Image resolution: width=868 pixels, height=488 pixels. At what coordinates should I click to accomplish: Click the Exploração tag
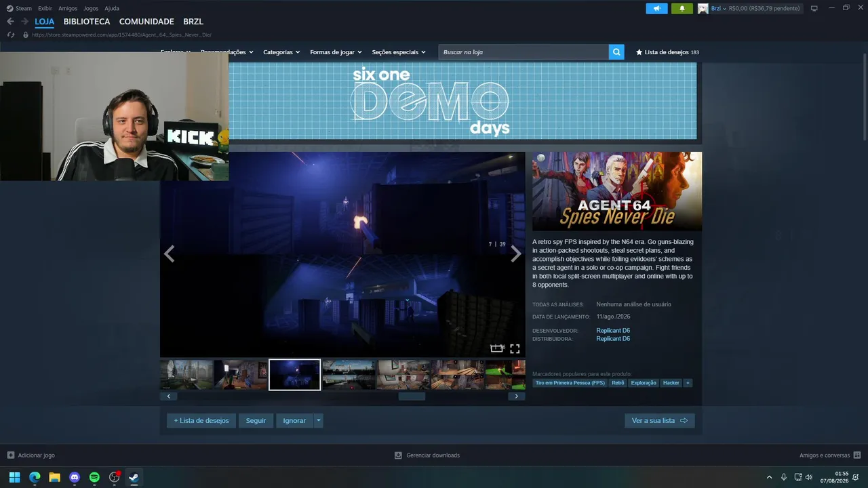click(644, 383)
